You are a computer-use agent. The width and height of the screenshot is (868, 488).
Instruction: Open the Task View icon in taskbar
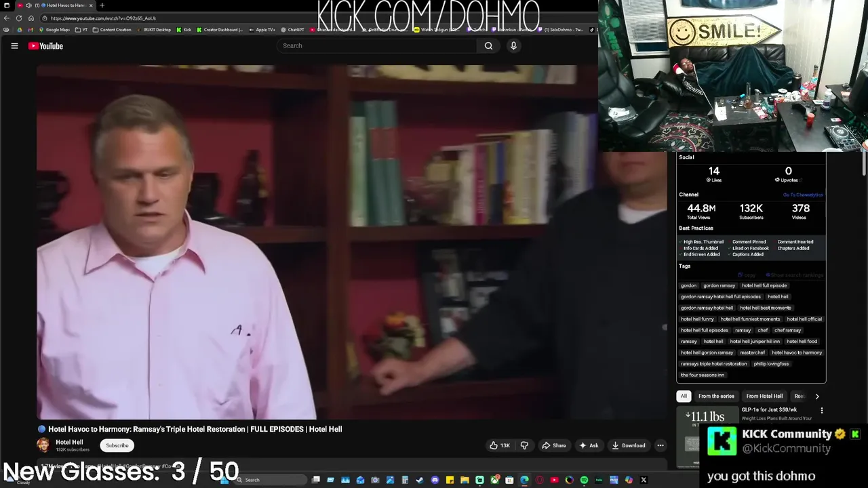pyautogui.click(x=316, y=480)
